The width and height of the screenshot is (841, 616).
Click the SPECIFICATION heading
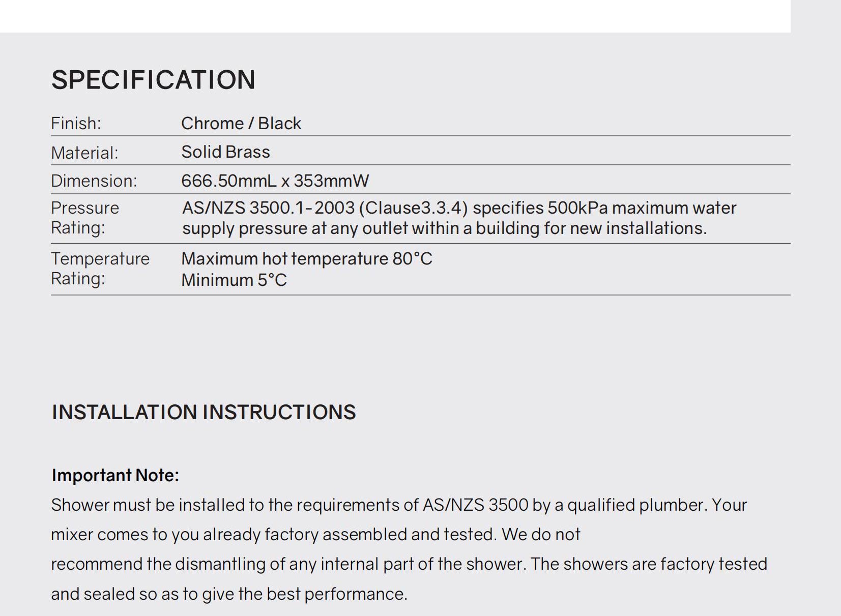click(x=153, y=80)
